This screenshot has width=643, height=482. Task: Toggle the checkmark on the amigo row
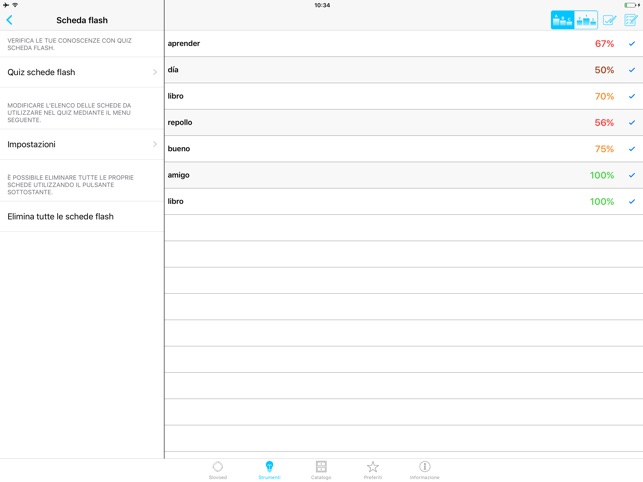click(x=632, y=175)
